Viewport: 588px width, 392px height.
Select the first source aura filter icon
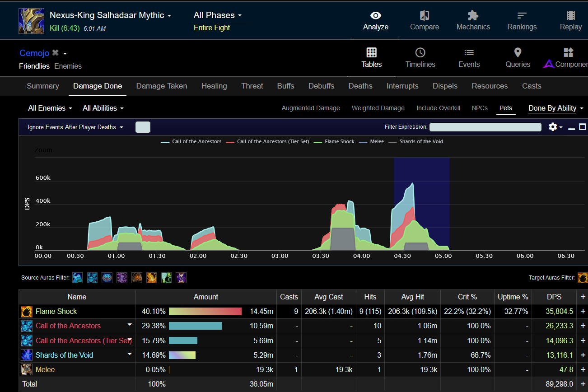pos(78,278)
